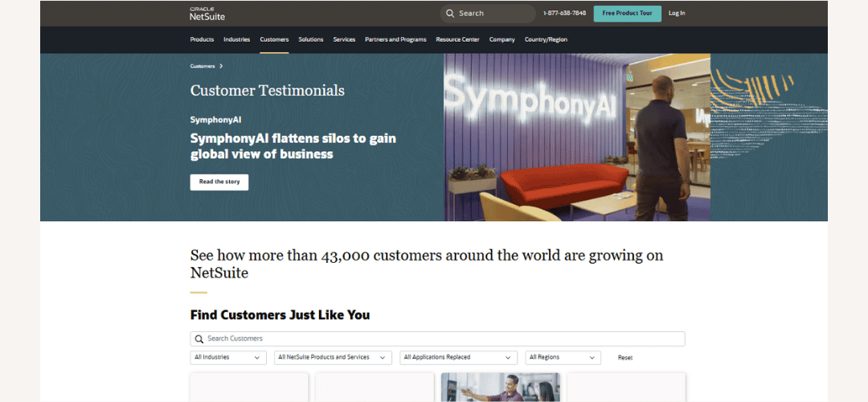Call the 1-877-638-7848 phone number link

(x=564, y=14)
